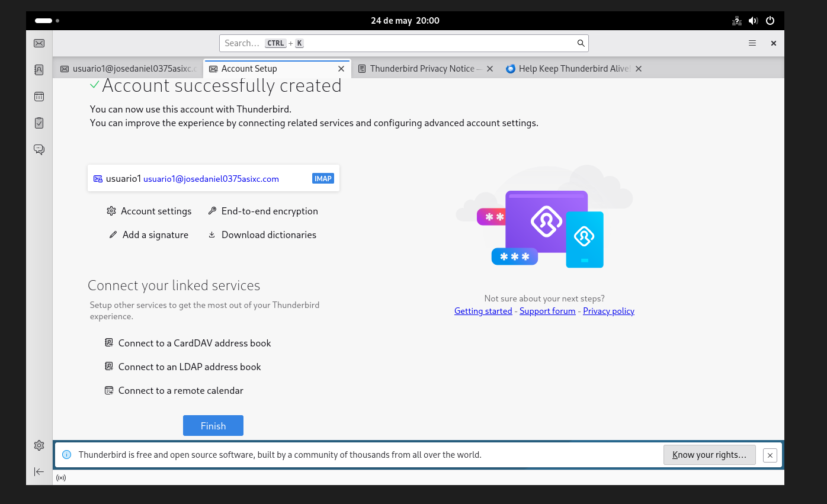
Task: Click the IMAP account type badge
Action: pyautogui.click(x=323, y=179)
